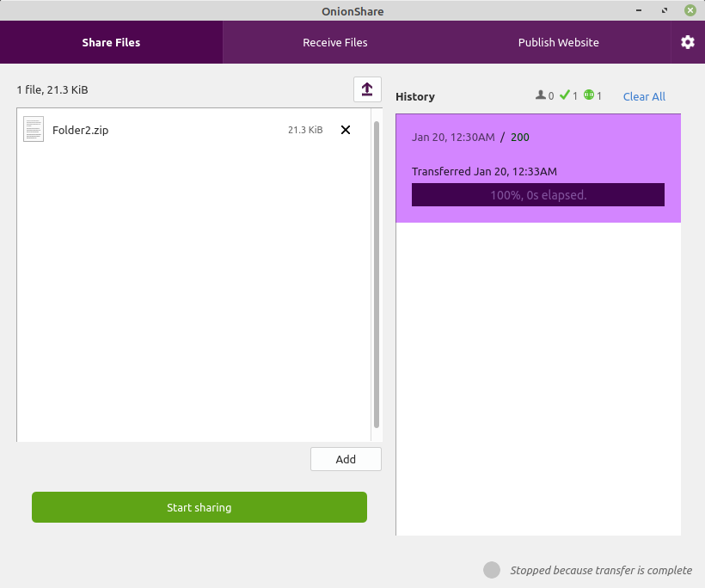Screen dimensions: 705x588
Task: Click the file list vertical scrollbar
Action: tap(377, 274)
